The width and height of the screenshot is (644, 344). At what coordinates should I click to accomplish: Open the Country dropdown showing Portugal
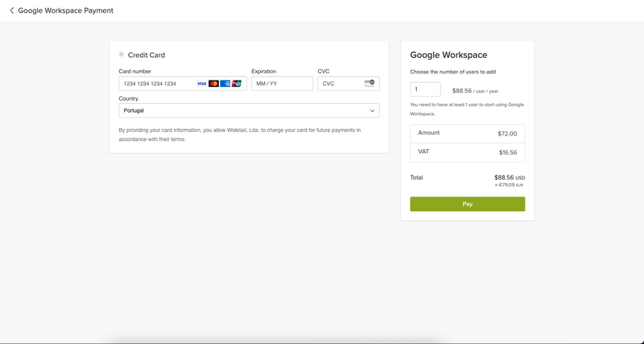click(x=249, y=110)
